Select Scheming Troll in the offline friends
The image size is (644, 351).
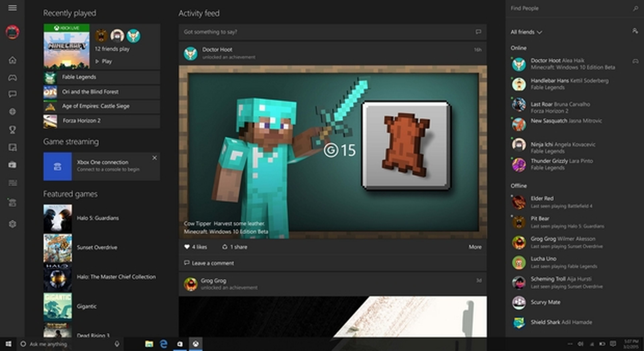575,283
